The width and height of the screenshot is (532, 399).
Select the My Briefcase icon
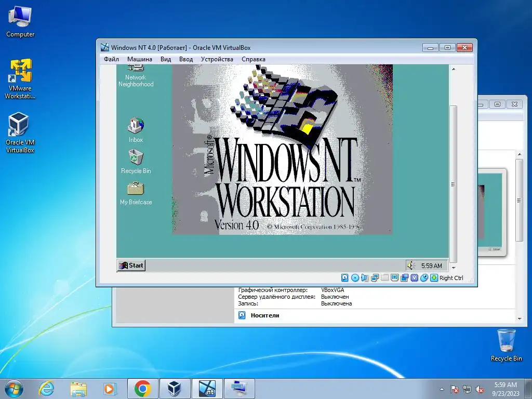tap(136, 193)
